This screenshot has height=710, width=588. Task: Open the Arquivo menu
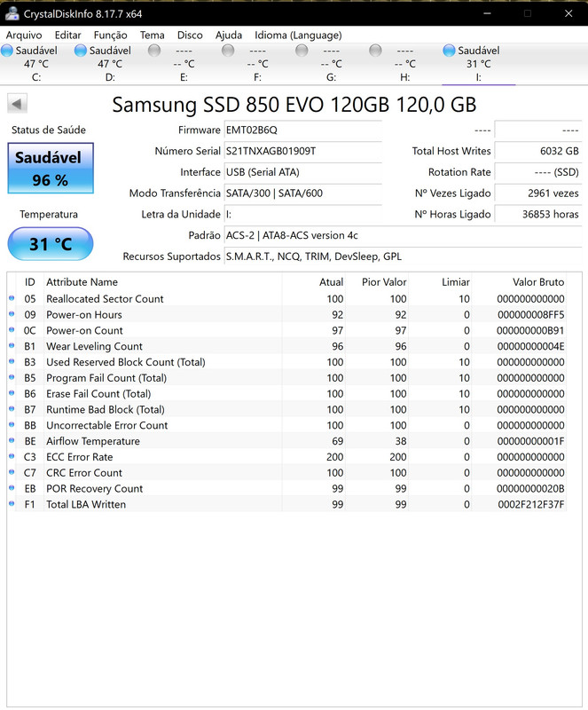pos(24,35)
